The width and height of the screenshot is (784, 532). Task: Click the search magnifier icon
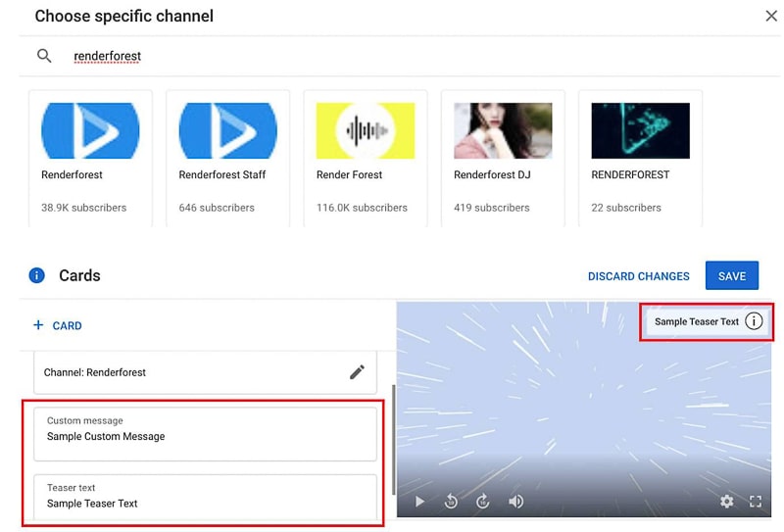44,56
